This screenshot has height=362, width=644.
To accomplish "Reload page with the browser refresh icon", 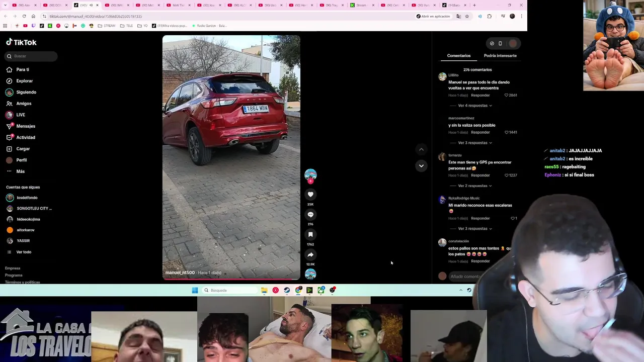I will point(24,16).
